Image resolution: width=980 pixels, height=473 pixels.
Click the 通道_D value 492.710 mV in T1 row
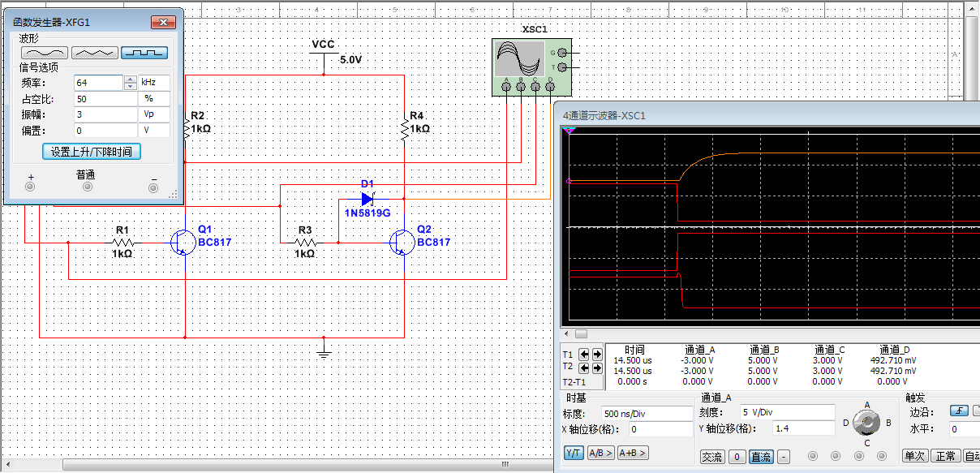point(892,360)
